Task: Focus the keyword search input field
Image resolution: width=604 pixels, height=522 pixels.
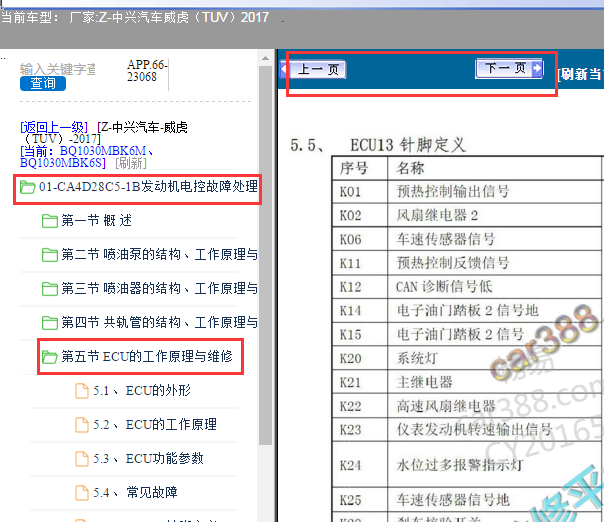Action: tap(58, 69)
